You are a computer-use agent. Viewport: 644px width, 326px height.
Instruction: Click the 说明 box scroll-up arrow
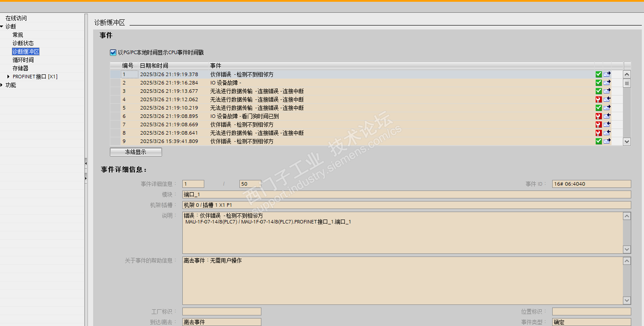point(627,216)
